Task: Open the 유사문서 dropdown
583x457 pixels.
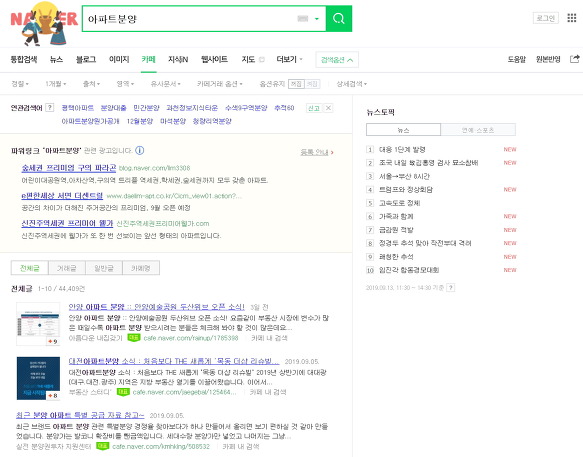Action: point(165,84)
